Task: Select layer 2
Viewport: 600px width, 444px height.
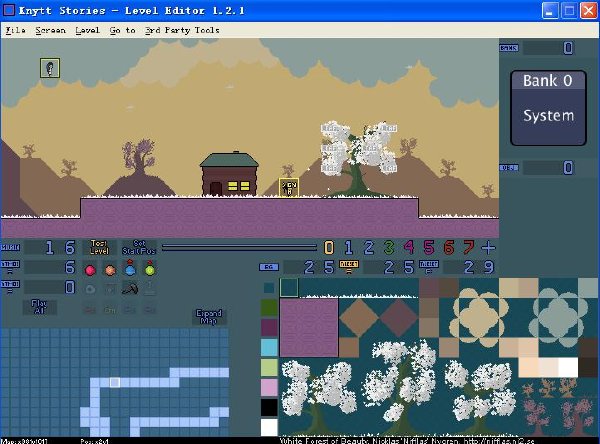Action: pyautogui.click(x=368, y=248)
